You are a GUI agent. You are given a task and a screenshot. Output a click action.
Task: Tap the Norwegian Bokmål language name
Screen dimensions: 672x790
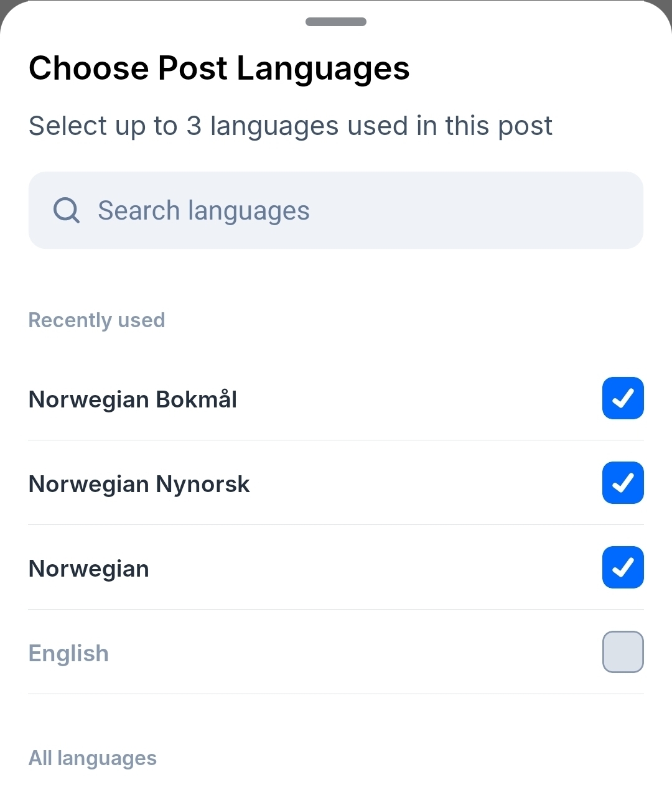133,399
